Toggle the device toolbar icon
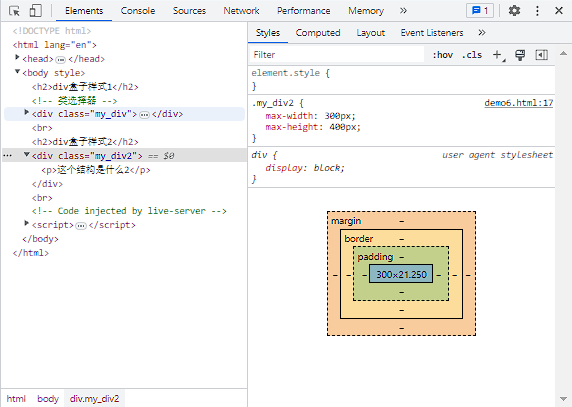This screenshot has height=407, width=572. click(35, 11)
